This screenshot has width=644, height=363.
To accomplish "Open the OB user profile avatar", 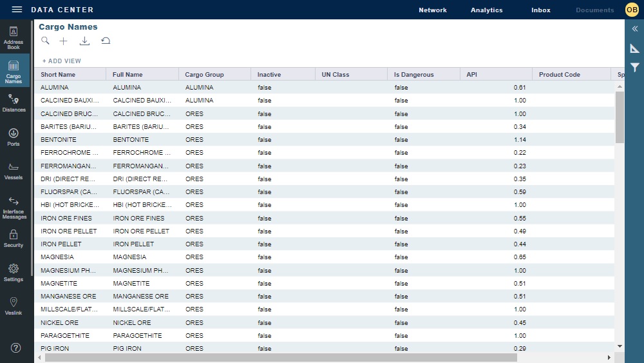I will pos(632,10).
